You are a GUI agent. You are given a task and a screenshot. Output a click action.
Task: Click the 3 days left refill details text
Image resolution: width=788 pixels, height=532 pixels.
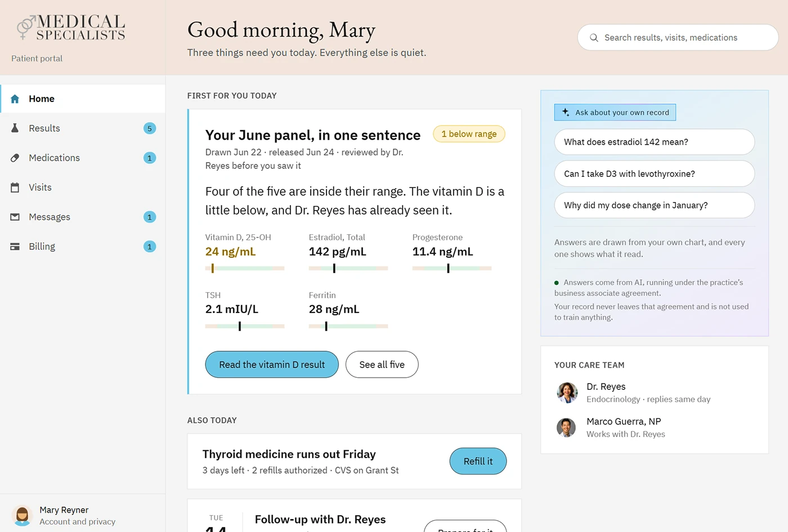click(x=301, y=470)
